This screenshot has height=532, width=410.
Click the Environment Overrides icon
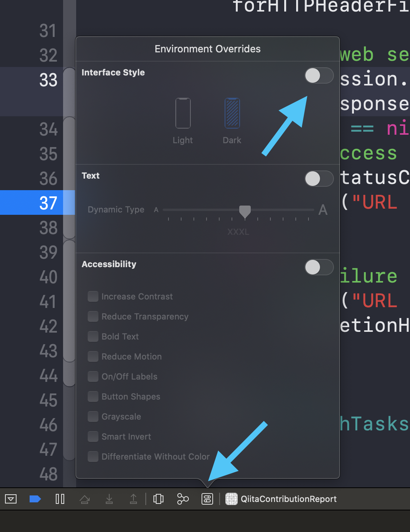coord(207,499)
